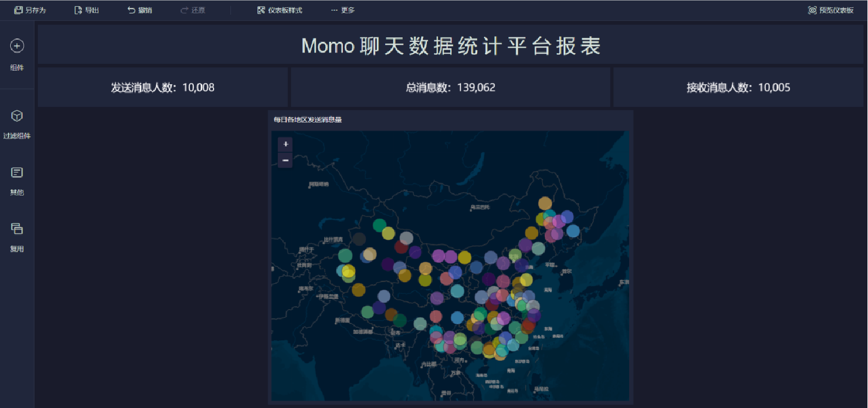The height and width of the screenshot is (408, 868).
Task: Open 仪表板样式 dashboard style settings
Action: click(x=280, y=10)
